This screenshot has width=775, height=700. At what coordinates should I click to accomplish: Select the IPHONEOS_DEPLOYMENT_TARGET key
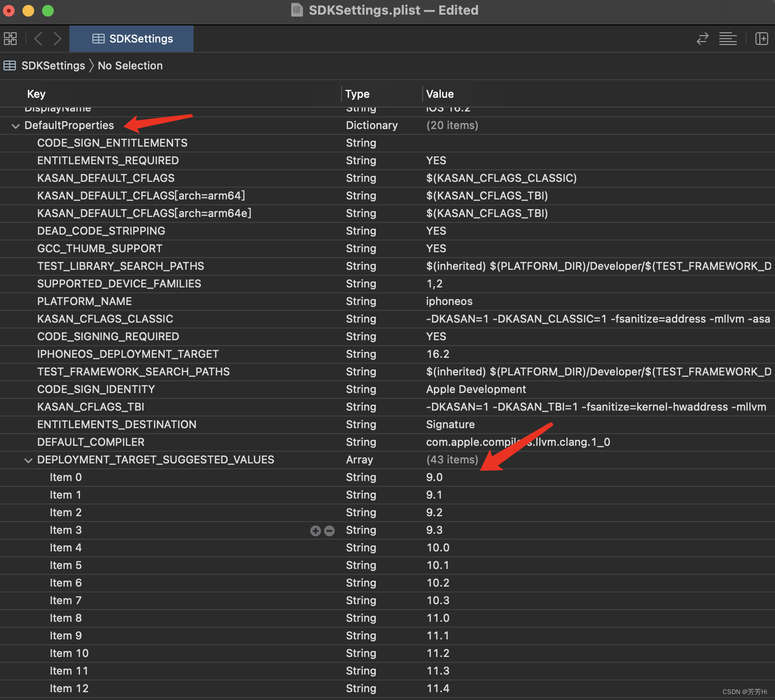click(x=128, y=354)
